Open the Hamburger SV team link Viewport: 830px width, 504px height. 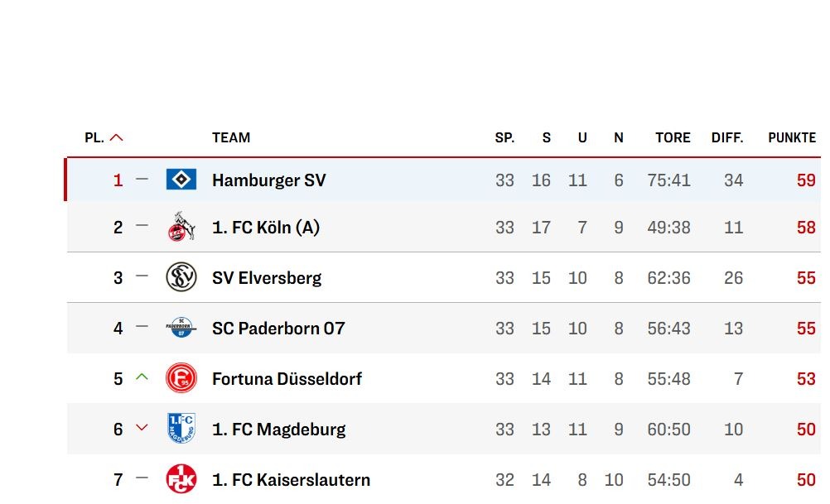(269, 180)
